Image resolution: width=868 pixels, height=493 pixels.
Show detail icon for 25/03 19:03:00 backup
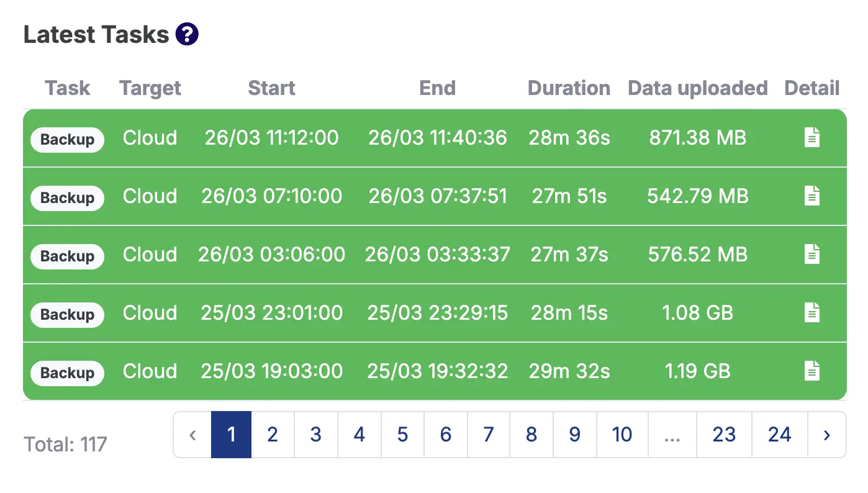click(812, 371)
